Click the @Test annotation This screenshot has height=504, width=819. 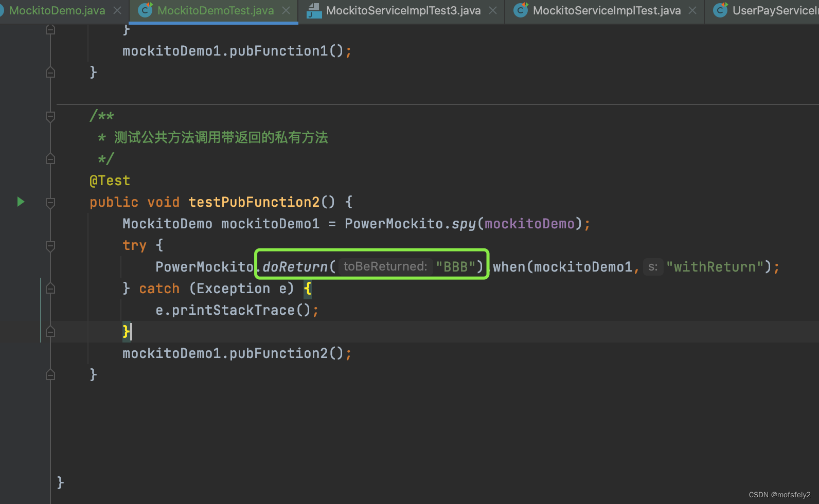pyautogui.click(x=110, y=181)
